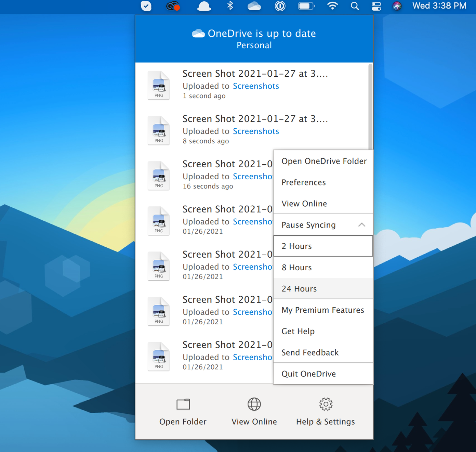Open the OneDrive cloud icon in menu bar

254,6
